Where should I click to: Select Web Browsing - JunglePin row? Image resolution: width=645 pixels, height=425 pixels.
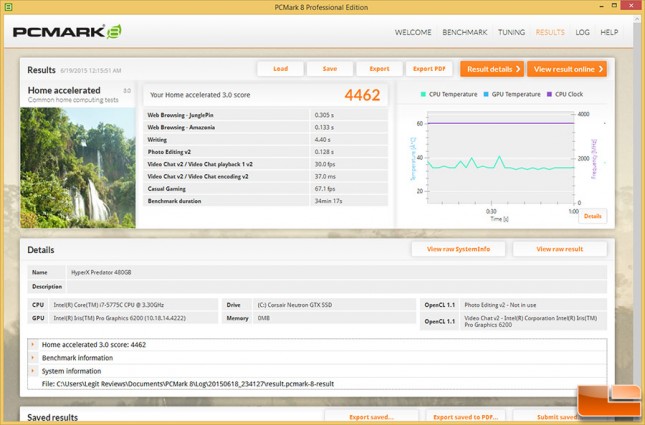(x=265, y=115)
